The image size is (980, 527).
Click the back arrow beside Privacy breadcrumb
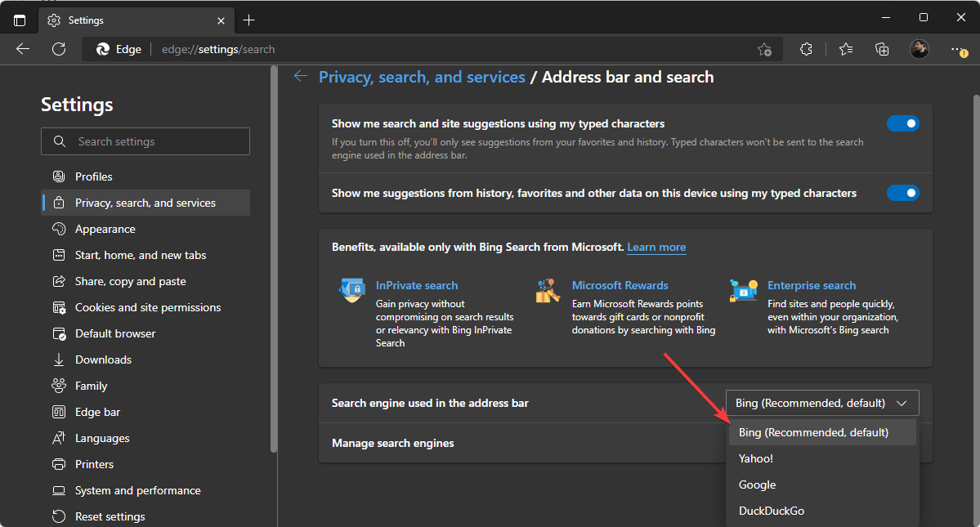[x=301, y=76]
